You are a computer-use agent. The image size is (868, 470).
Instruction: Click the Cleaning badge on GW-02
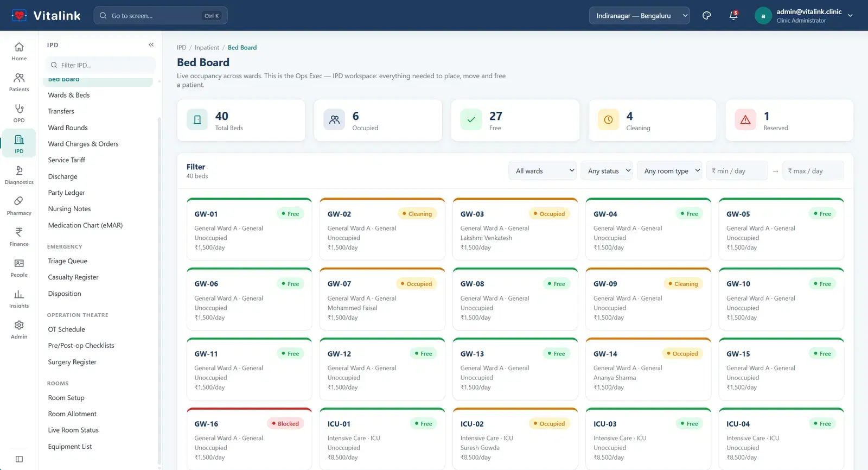pos(417,214)
